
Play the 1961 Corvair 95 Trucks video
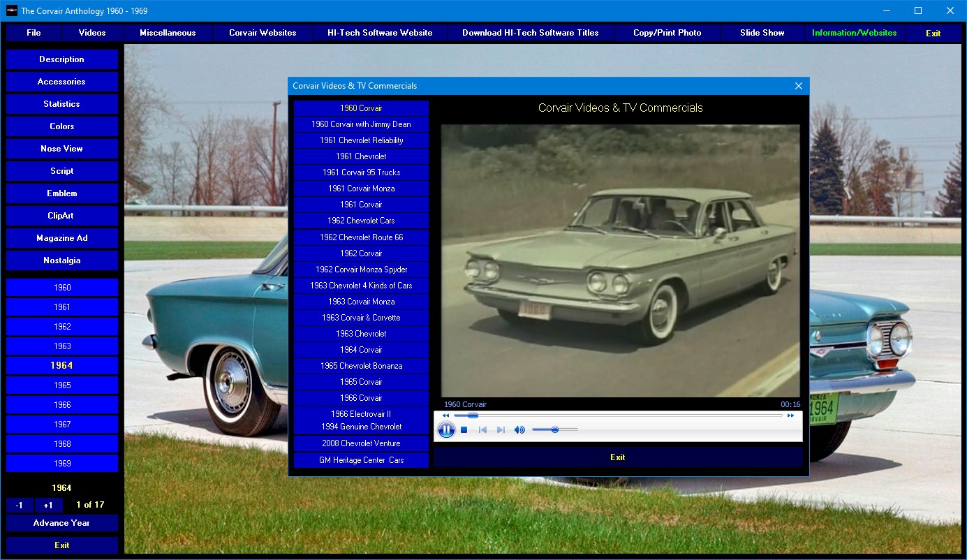click(361, 172)
